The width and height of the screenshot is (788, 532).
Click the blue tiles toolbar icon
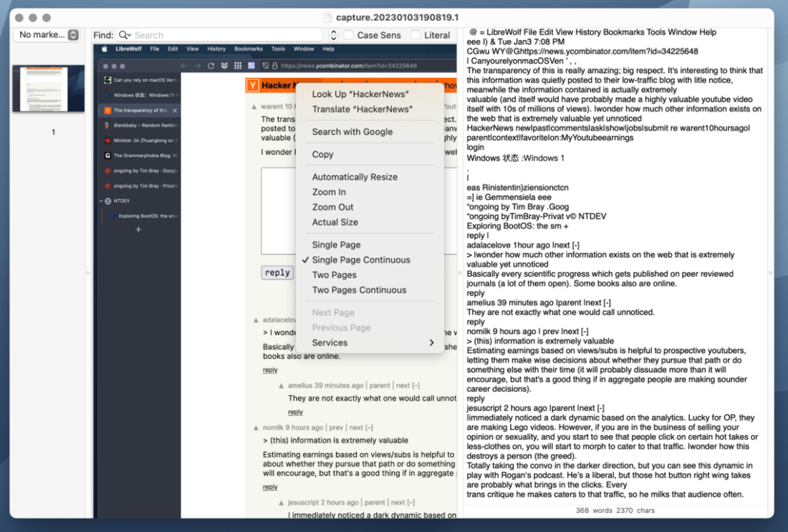(x=251, y=66)
